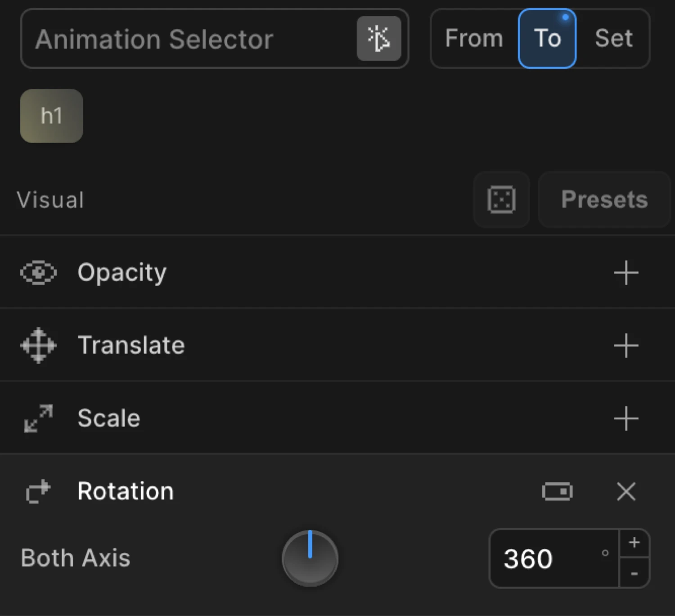Click the Rotation arrow icon
Image resolution: width=675 pixels, height=616 pixels.
(x=38, y=491)
